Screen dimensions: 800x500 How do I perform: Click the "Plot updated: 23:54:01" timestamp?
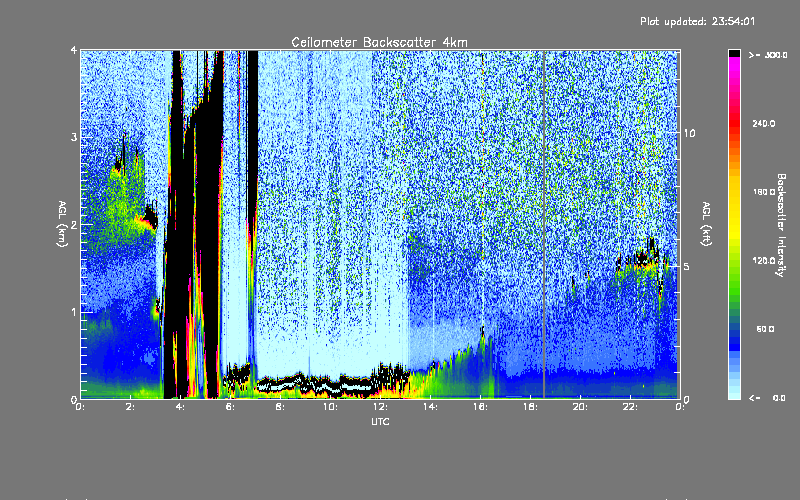[x=697, y=21]
